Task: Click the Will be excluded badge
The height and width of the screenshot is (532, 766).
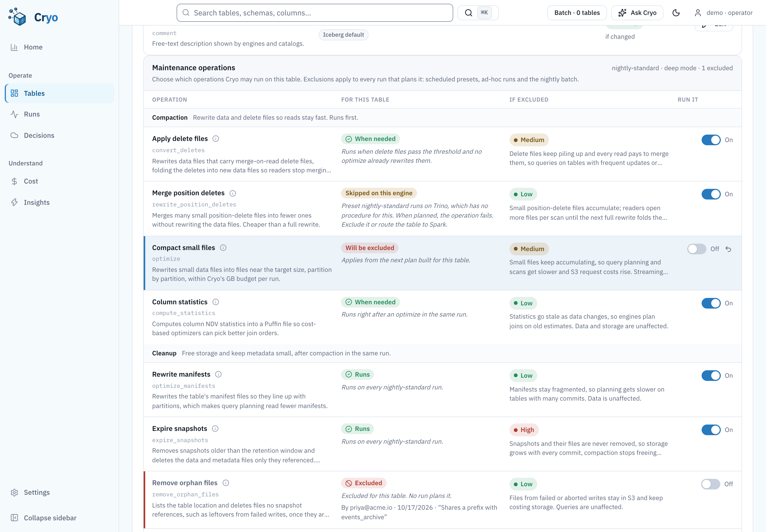Action: (370, 248)
